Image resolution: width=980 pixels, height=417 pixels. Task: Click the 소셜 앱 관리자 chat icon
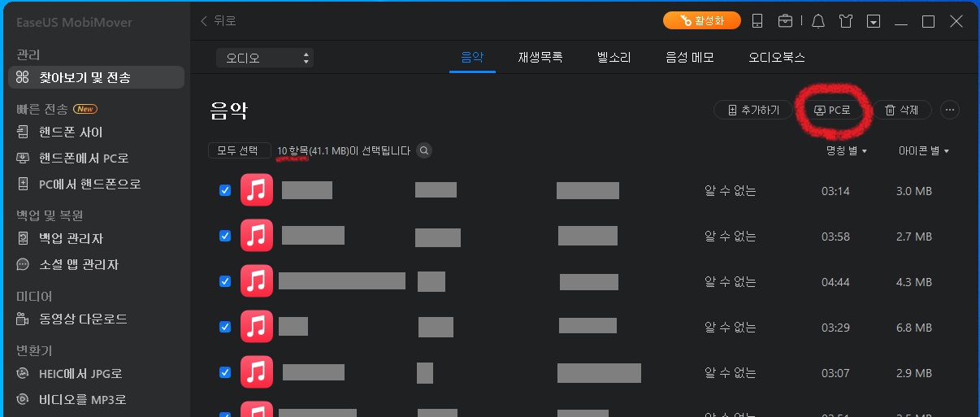[x=24, y=264]
